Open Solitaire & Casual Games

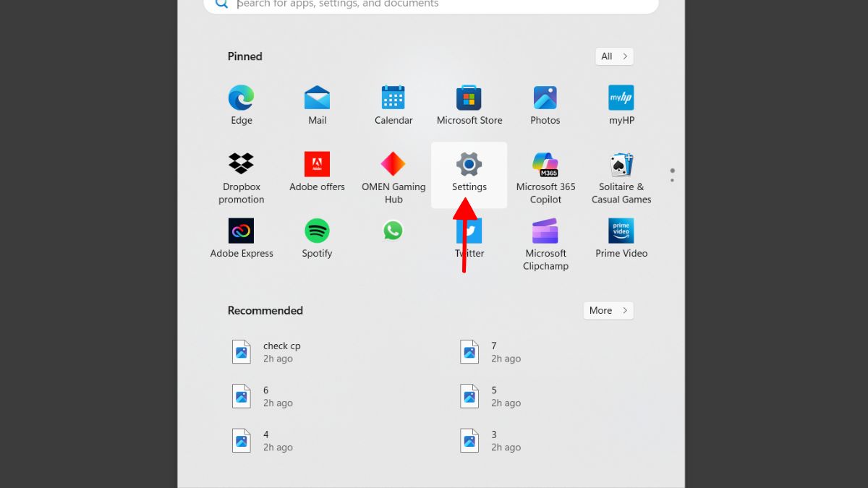pyautogui.click(x=621, y=176)
